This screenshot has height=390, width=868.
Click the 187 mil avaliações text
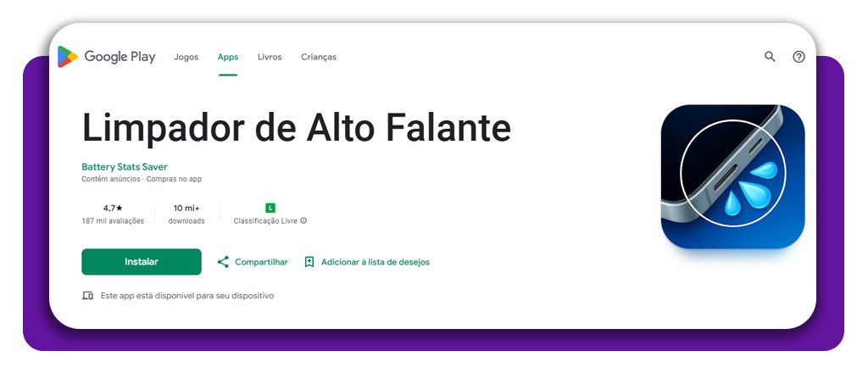[x=113, y=221]
